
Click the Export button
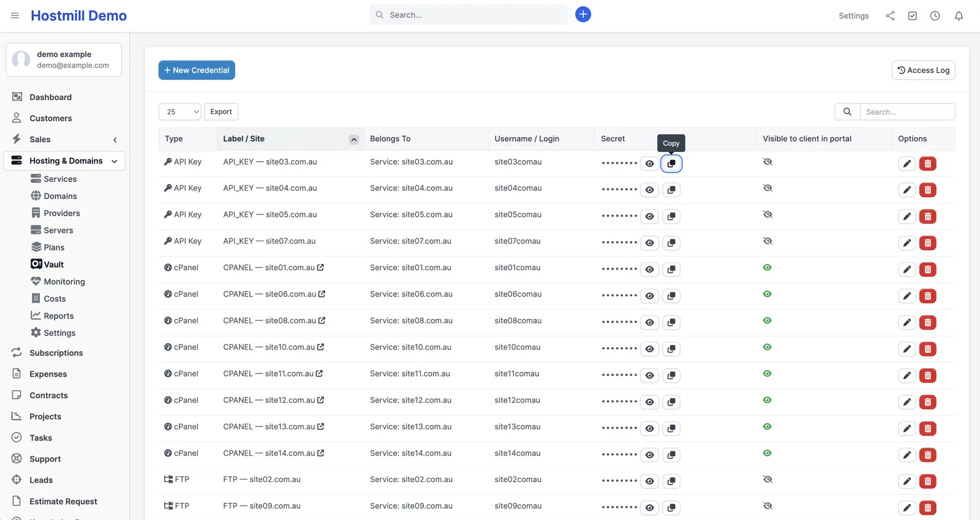221,111
